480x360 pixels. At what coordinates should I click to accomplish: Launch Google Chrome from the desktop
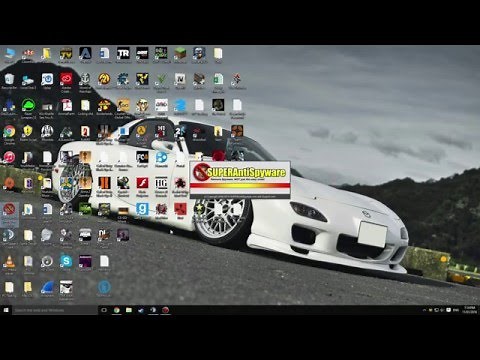9,133
